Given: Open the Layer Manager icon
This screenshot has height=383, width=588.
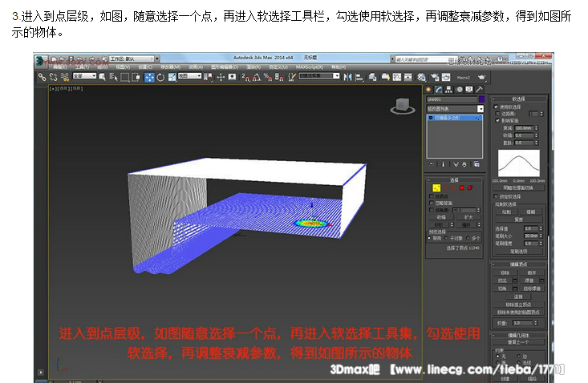Looking at the screenshot, I should (372, 77).
